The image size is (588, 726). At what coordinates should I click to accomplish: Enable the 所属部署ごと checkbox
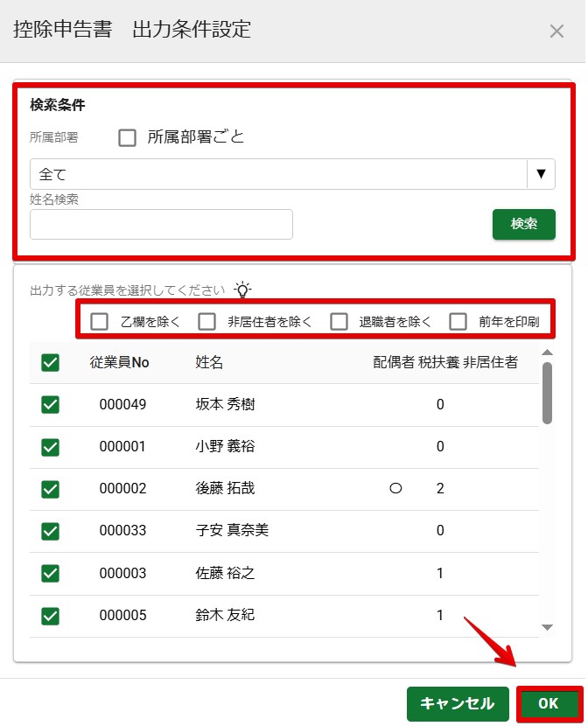tap(127, 137)
